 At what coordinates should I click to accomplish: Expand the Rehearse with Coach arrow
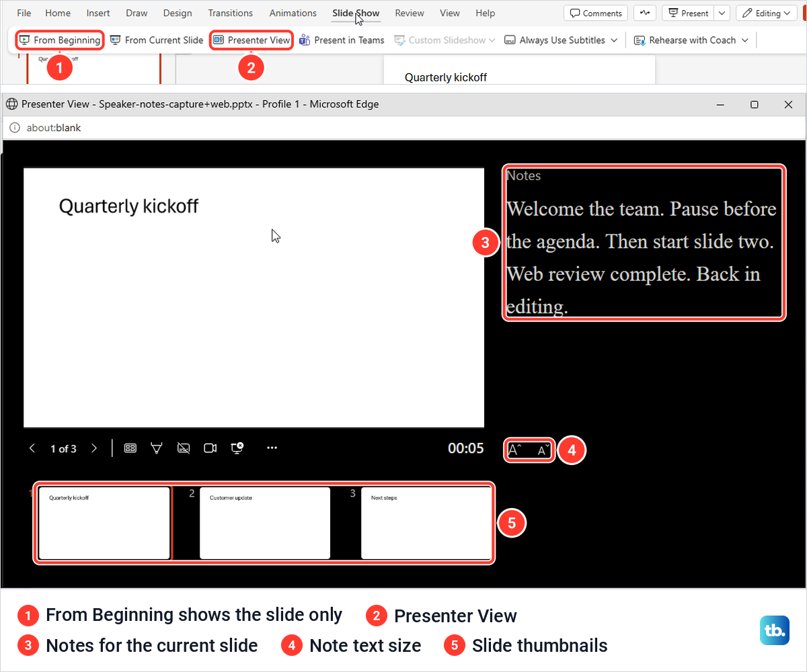744,40
